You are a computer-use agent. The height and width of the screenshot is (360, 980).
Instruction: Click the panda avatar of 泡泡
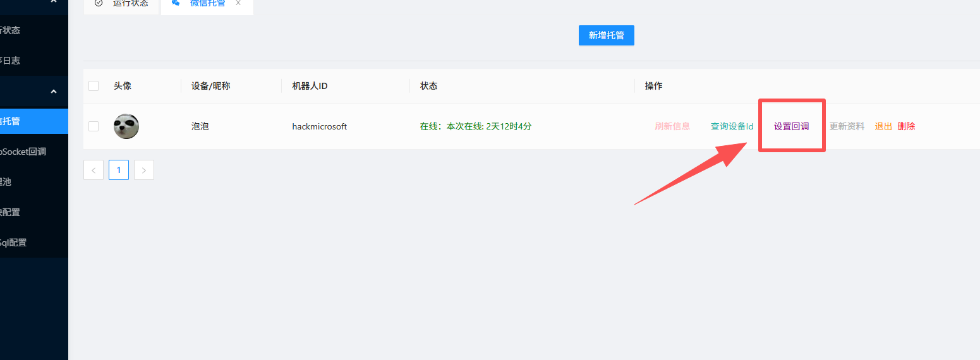(x=126, y=126)
